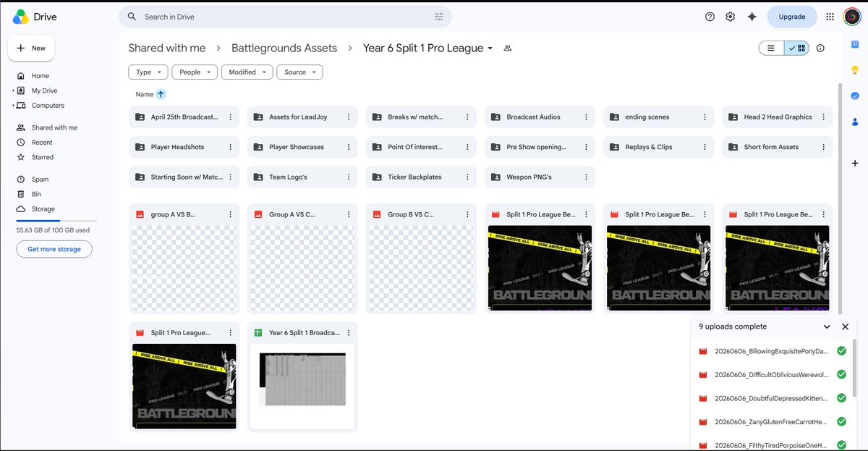This screenshot has width=868, height=451.
Task: Open the Type filter dropdown
Action: [148, 72]
